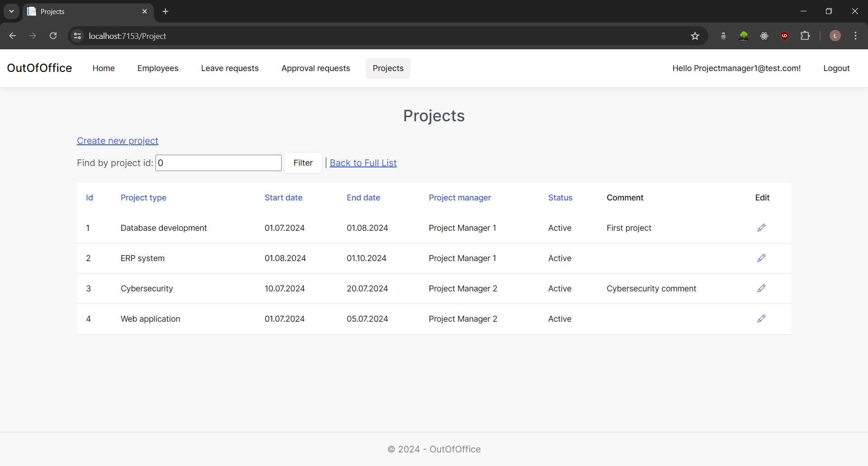The width and height of the screenshot is (868, 466).
Task: Log out via the Logout link
Action: pyautogui.click(x=836, y=68)
